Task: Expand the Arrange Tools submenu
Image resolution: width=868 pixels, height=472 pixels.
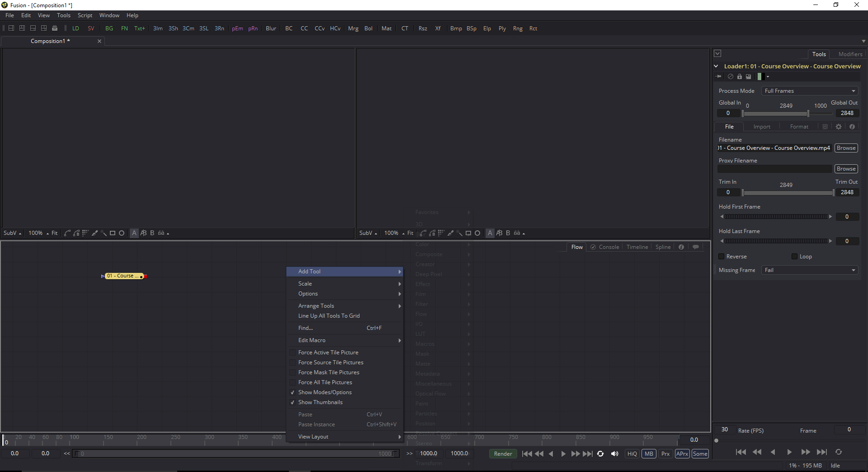Action: click(344, 306)
